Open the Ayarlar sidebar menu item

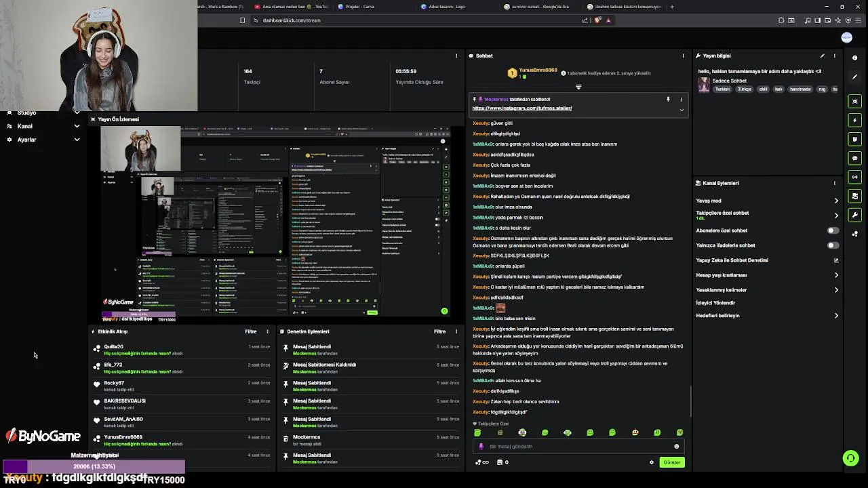[x=27, y=140]
